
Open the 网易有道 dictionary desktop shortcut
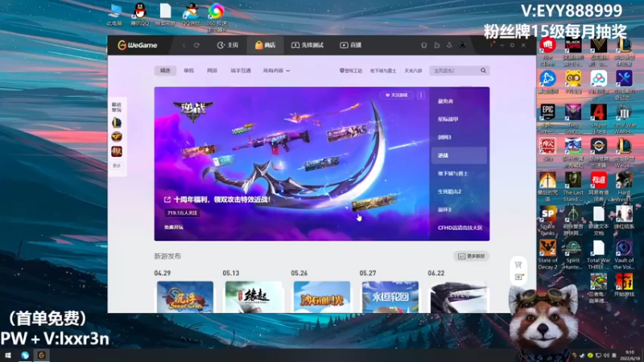(598, 187)
